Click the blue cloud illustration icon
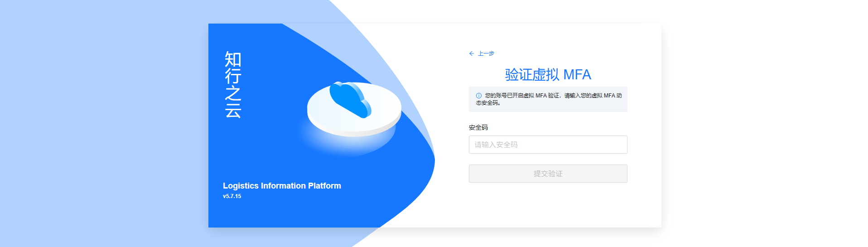This screenshot has height=247, width=868. [x=350, y=100]
